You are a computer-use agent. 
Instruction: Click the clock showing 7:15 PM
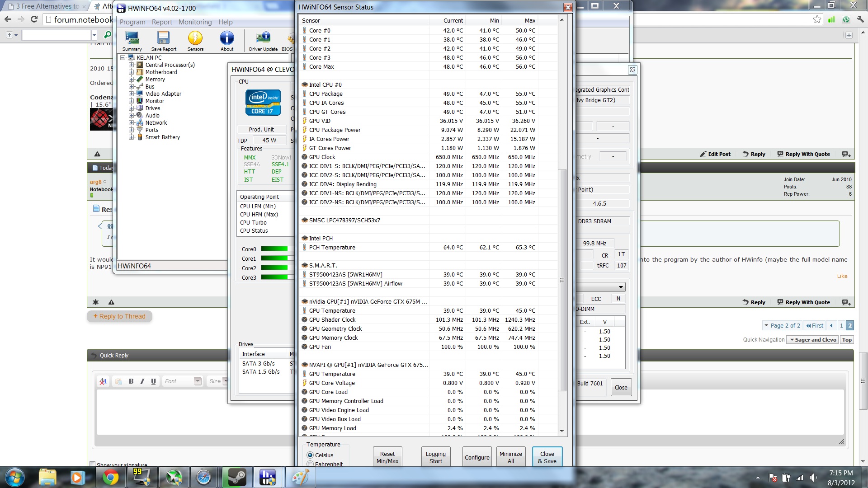click(841, 473)
